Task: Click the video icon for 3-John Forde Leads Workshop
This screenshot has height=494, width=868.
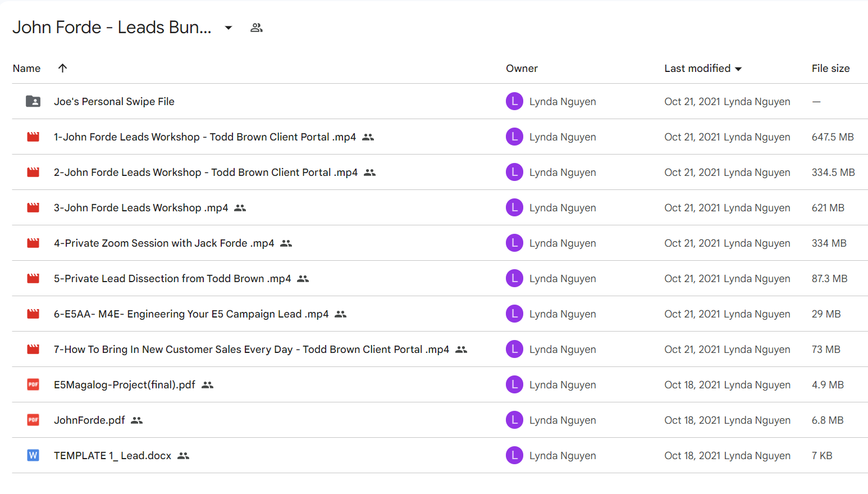Action: pyautogui.click(x=33, y=207)
